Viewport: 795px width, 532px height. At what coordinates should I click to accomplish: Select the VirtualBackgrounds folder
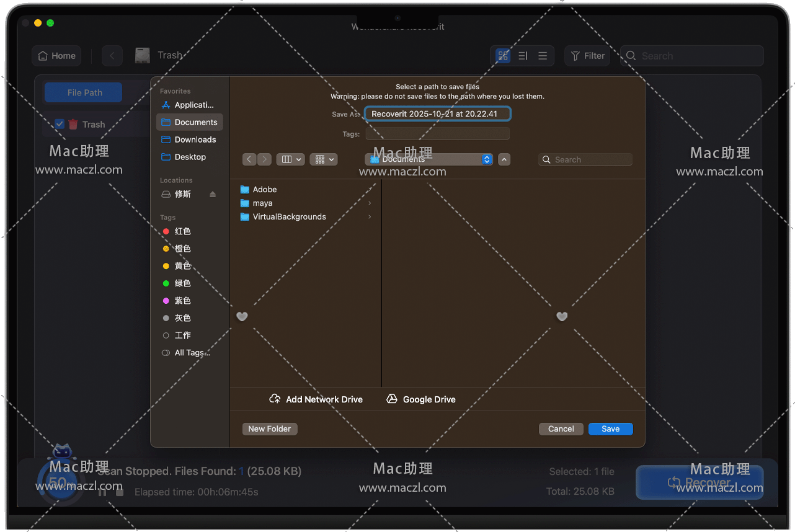(307, 216)
